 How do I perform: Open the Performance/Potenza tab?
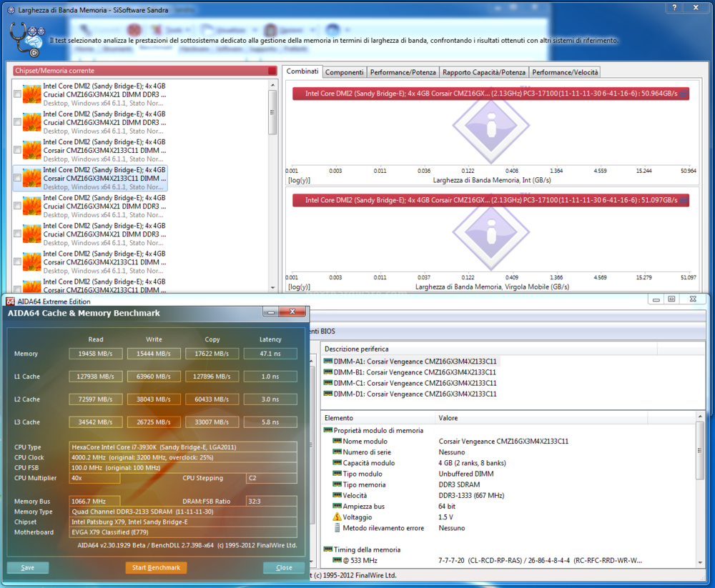click(x=403, y=72)
